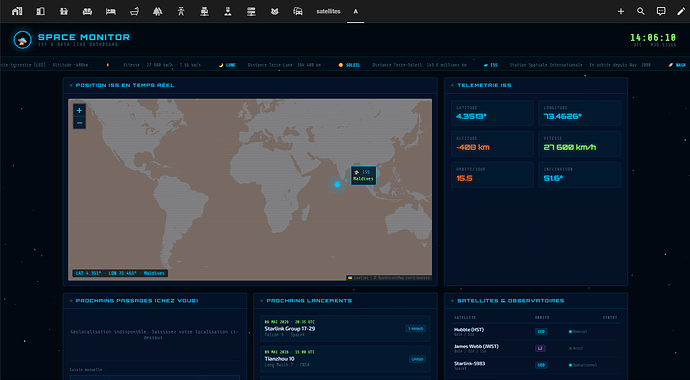Open the bathtub bathroom tab icon
690x380 pixels.
[x=134, y=11]
